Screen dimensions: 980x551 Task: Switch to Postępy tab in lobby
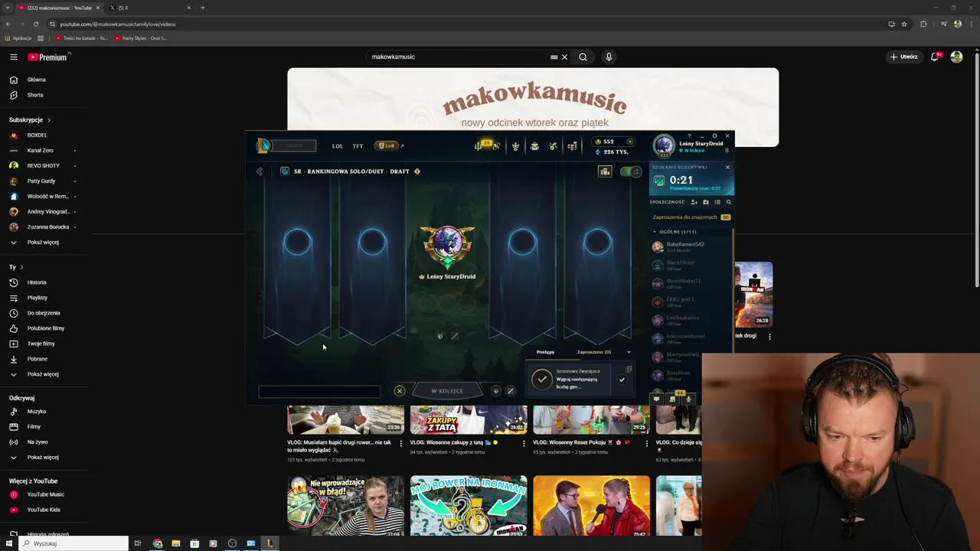(545, 352)
